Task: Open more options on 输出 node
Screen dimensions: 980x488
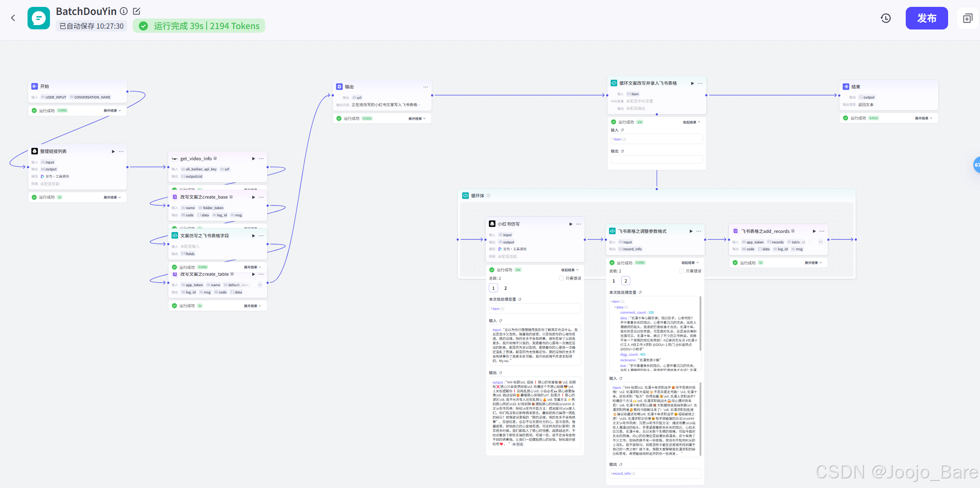Action: [x=425, y=87]
